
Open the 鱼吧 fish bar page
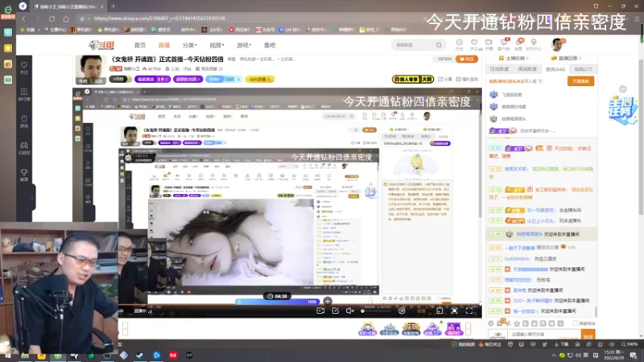click(270, 45)
